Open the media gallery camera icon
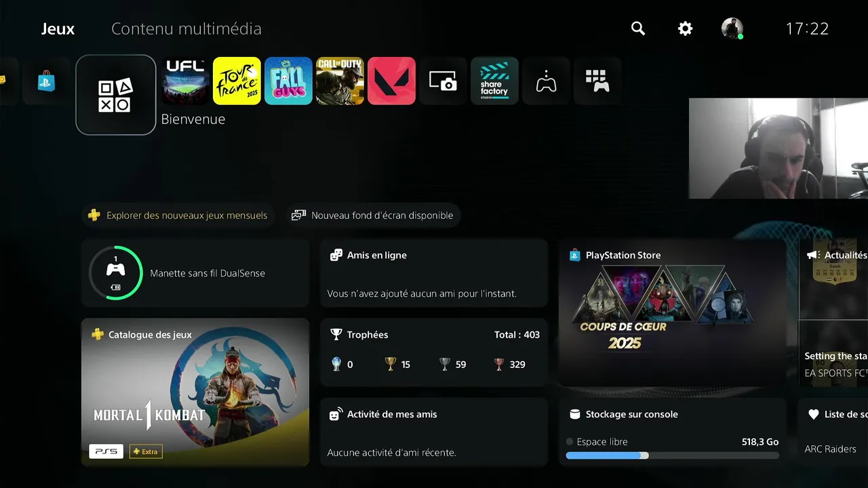Image resolution: width=868 pixels, height=488 pixels. [x=443, y=81]
